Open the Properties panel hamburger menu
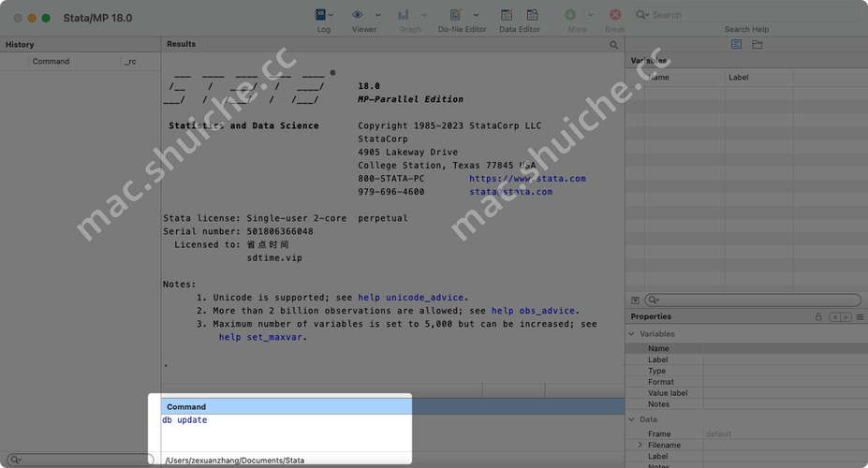Screen dimensions: 868x468 point(860,317)
